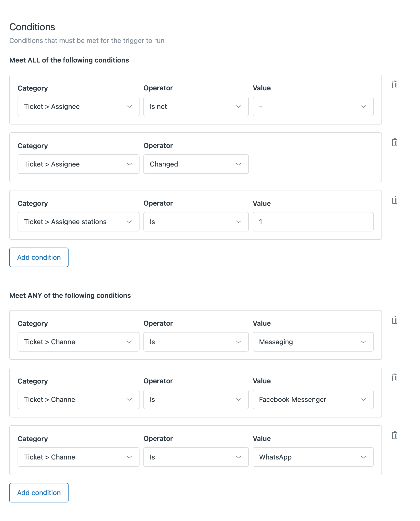The height and width of the screenshot is (521, 420).
Task: Open the first 'Ticket > Channel' category dropdown
Action: (x=78, y=342)
